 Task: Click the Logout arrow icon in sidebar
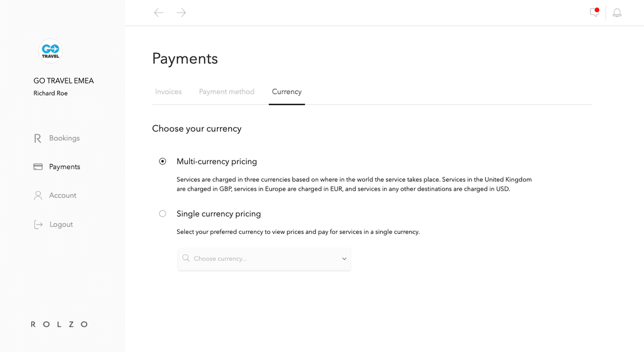coord(38,224)
